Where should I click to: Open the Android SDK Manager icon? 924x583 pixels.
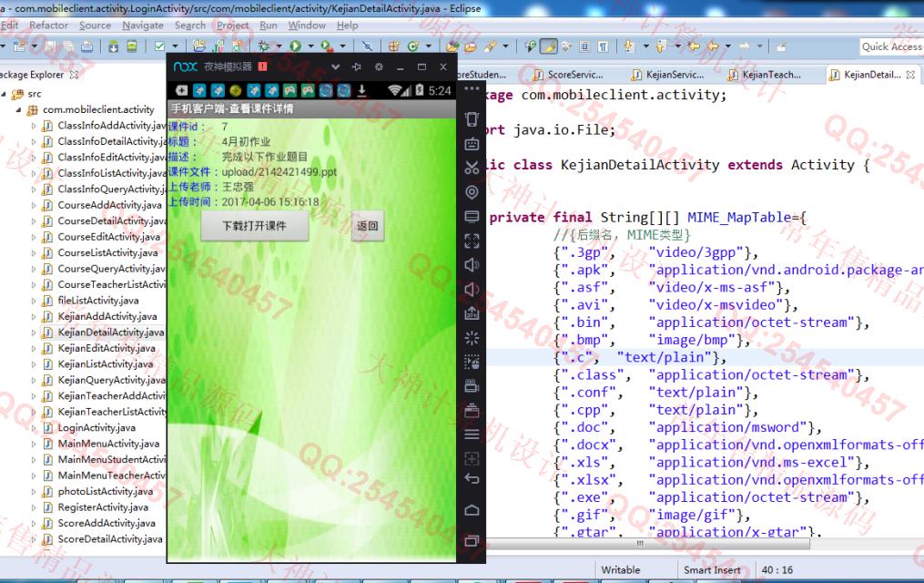(113, 46)
